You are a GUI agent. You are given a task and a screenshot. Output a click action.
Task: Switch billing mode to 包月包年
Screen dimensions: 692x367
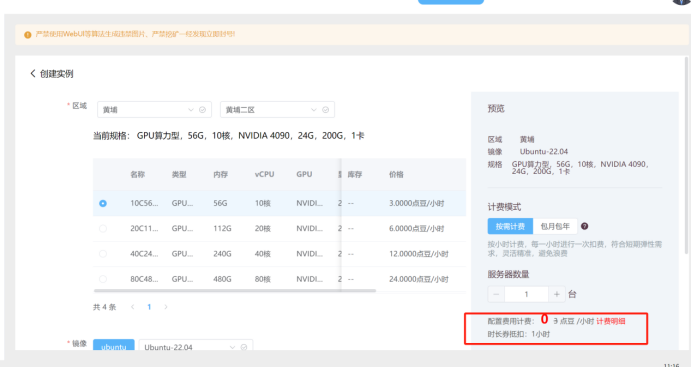pos(555,226)
